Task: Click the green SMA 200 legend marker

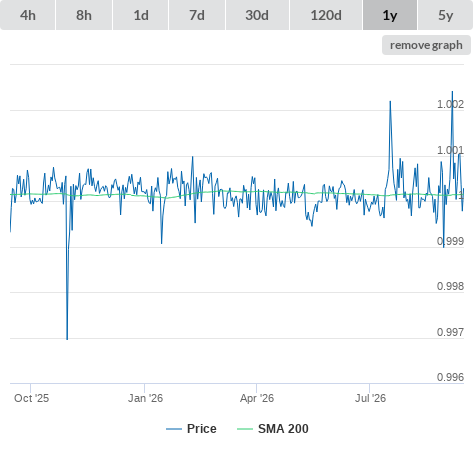Action: 245,429
